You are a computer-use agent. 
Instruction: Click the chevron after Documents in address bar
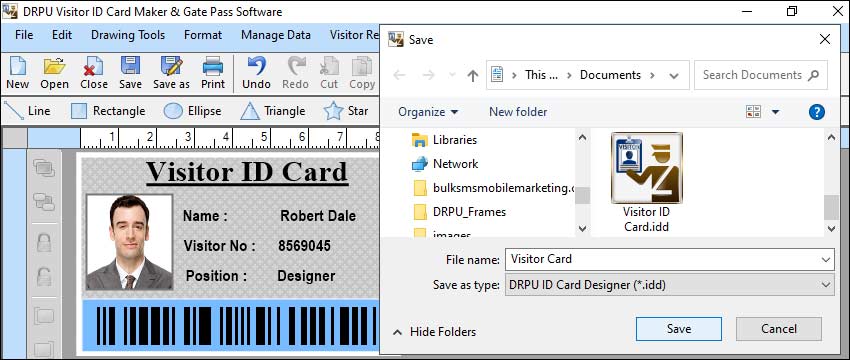coord(652,75)
